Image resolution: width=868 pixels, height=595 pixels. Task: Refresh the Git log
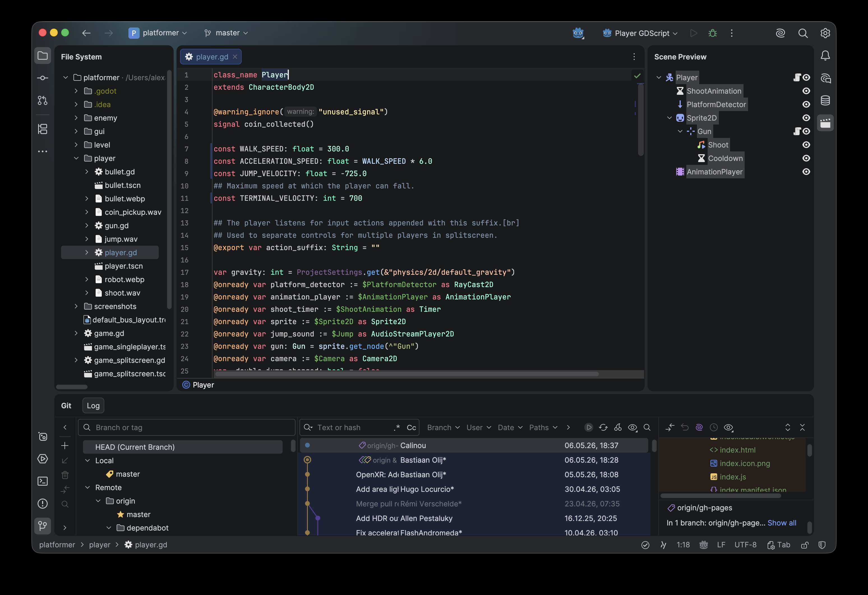coord(603,427)
